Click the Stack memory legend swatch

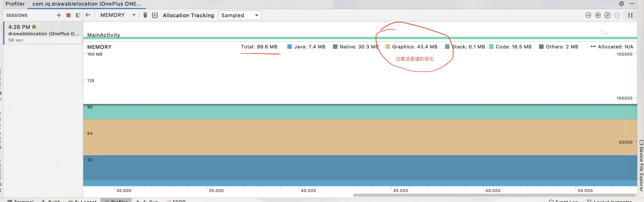[447, 47]
